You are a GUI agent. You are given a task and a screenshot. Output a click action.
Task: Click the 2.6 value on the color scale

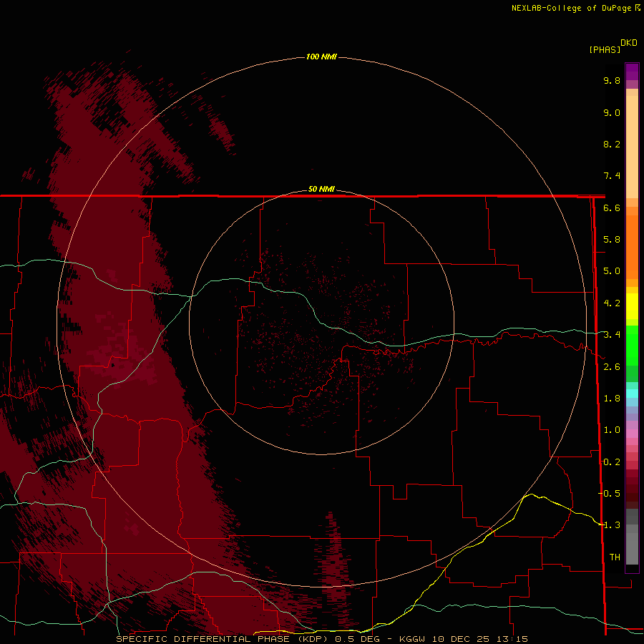click(x=612, y=367)
